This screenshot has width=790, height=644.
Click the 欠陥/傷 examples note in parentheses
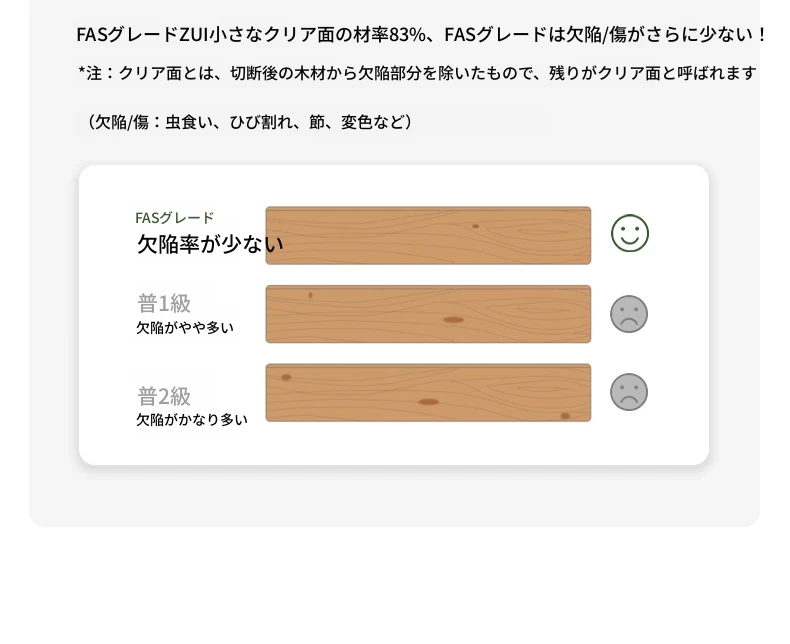pyautogui.click(x=249, y=122)
